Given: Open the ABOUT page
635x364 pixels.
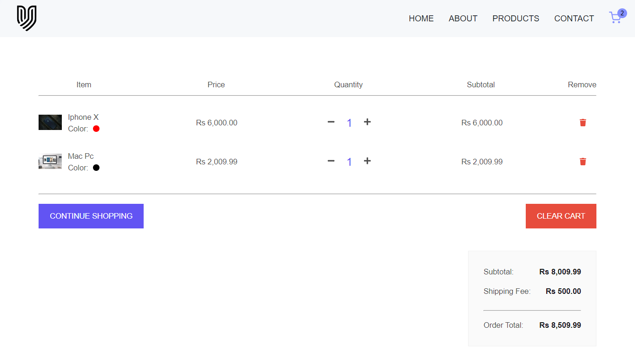Looking at the screenshot, I should pos(463,19).
